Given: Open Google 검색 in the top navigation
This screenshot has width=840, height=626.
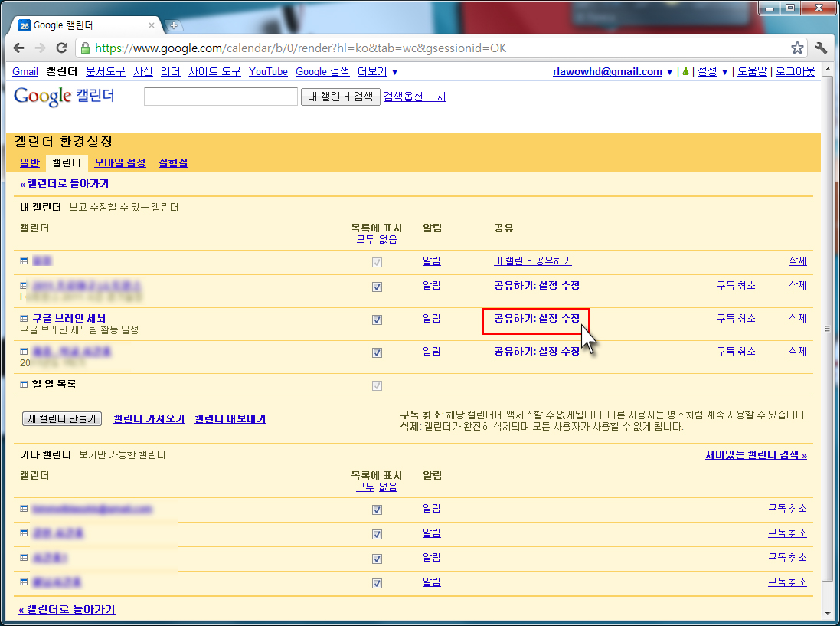Looking at the screenshot, I should click(x=322, y=71).
